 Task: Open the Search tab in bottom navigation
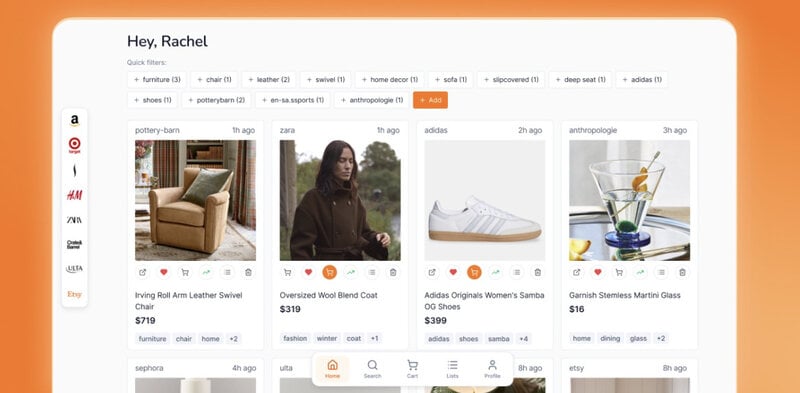click(372, 369)
